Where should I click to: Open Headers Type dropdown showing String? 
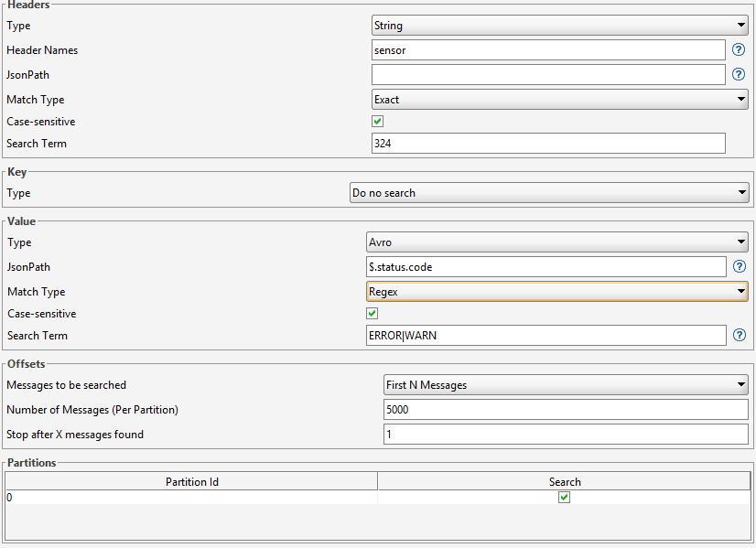(560, 25)
